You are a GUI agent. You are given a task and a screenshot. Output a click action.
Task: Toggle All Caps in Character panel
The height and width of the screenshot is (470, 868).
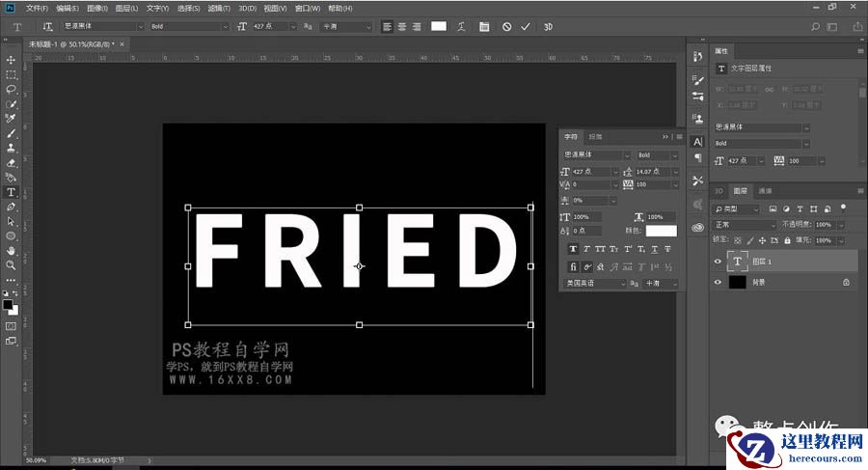click(600, 249)
